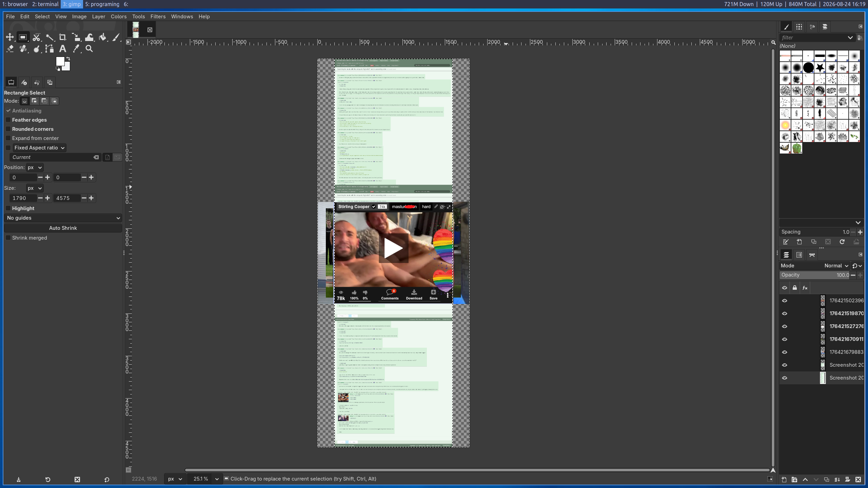868x488 pixels.
Task: Expand the brush filter dropdown
Action: [x=850, y=38]
